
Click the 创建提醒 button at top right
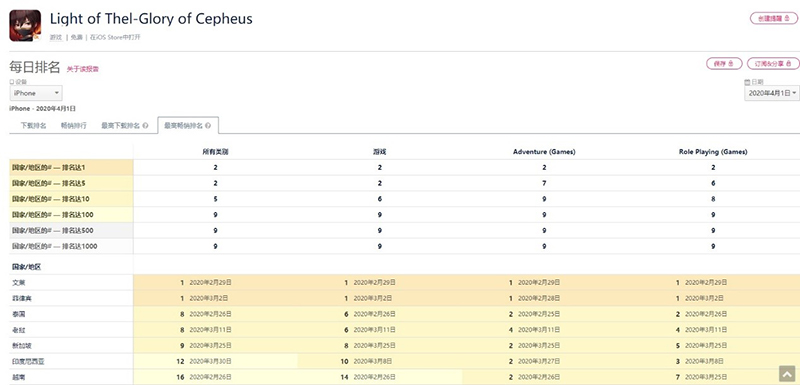tap(773, 18)
